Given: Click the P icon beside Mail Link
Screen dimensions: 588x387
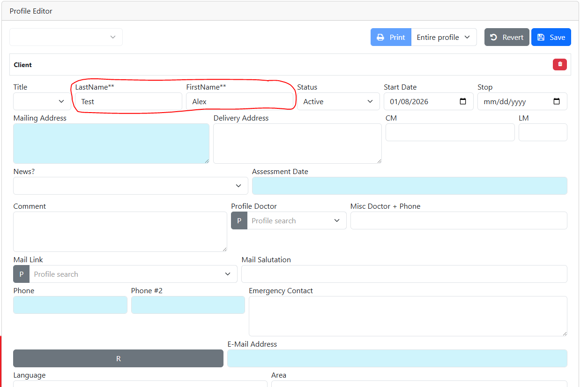Looking at the screenshot, I should click(x=21, y=274).
